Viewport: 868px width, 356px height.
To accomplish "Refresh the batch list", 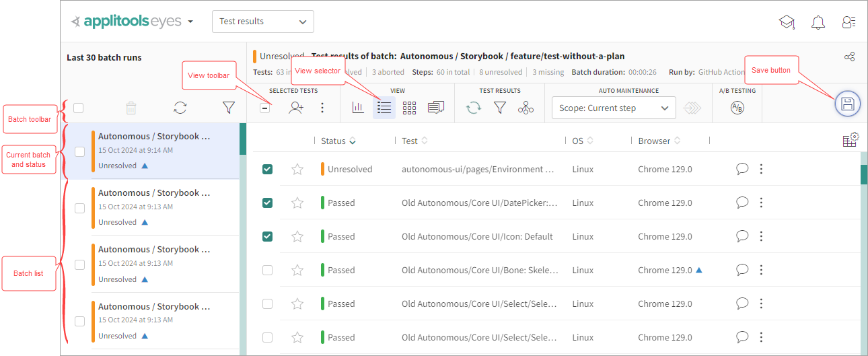I will [180, 108].
